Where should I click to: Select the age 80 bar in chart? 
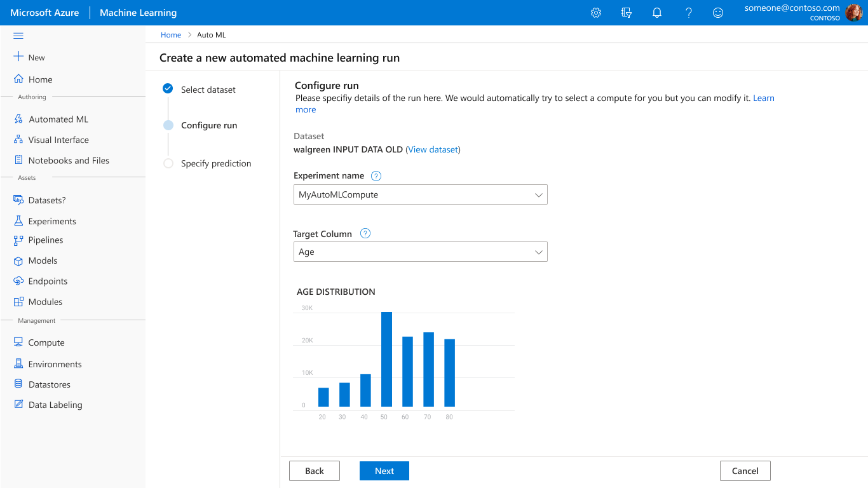pyautogui.click(x=449, y=373)
